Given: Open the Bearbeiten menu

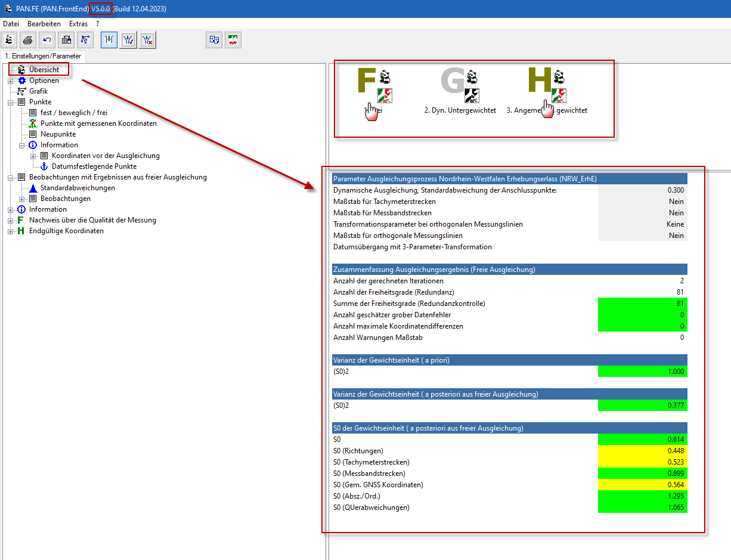Looking at the screenshot, I should 44,24.
